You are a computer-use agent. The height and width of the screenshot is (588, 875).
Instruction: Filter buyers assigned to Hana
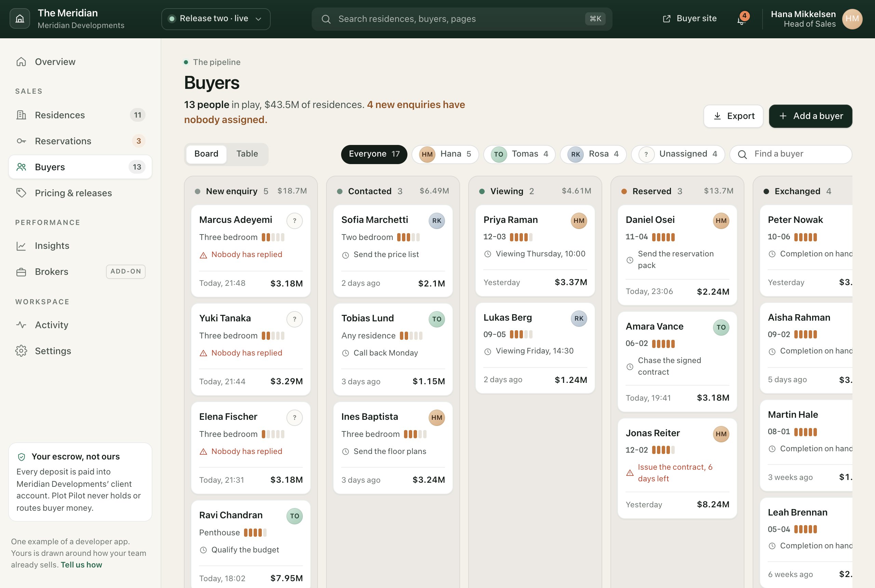coord(445,154)
